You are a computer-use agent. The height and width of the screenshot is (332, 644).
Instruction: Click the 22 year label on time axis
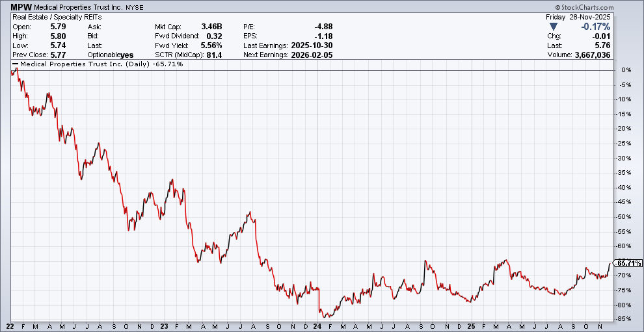click(x=10, y=326)
